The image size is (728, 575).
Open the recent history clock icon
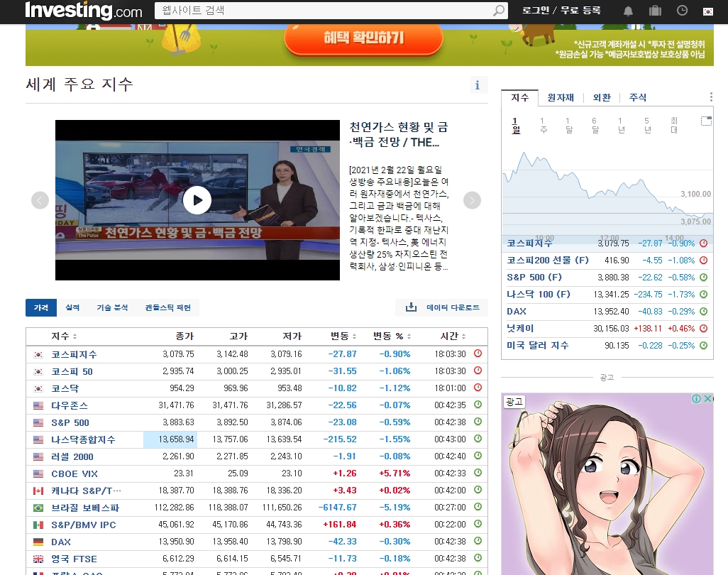(x=682, y=10)
